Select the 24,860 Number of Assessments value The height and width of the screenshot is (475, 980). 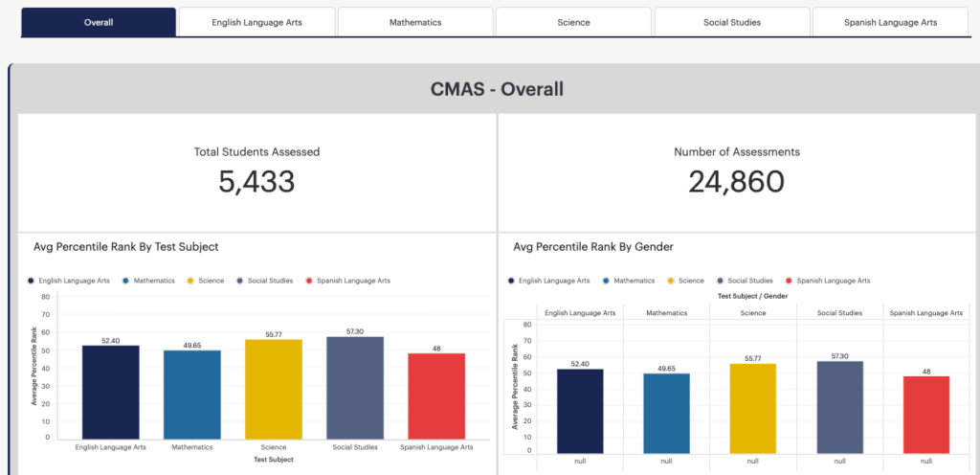tap(736, 182)
